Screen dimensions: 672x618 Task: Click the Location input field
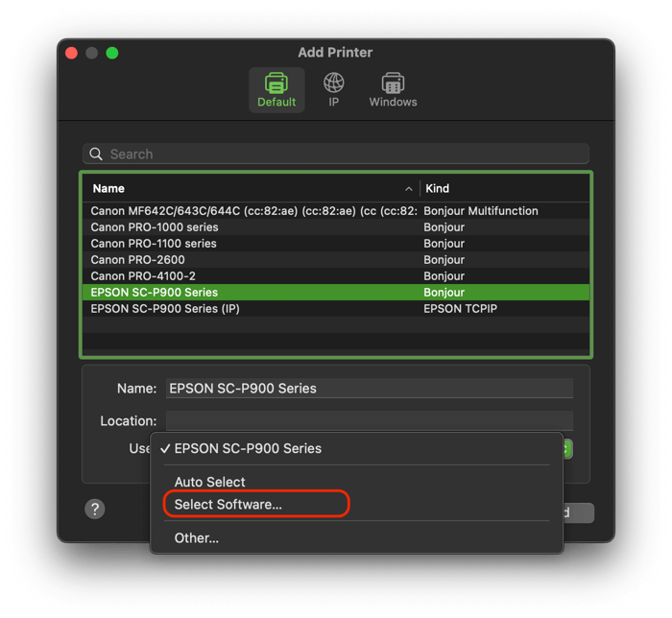(370, 420)
